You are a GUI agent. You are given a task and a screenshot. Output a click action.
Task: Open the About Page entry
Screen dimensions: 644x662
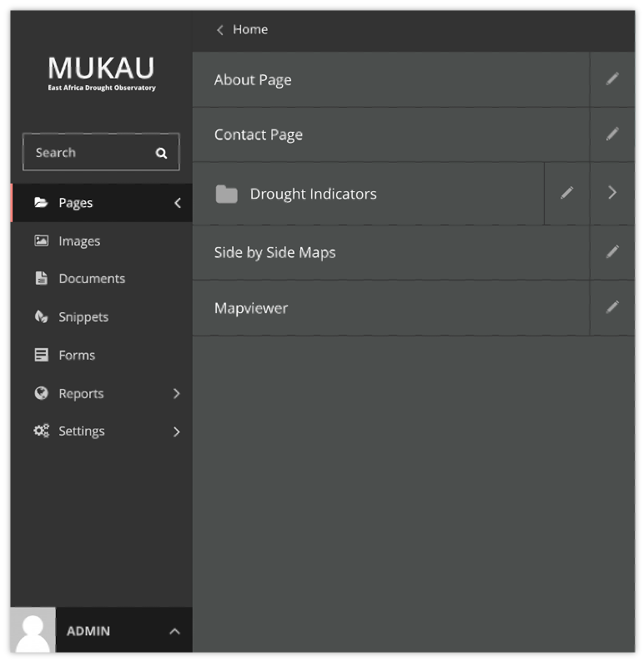pos(390,79)
